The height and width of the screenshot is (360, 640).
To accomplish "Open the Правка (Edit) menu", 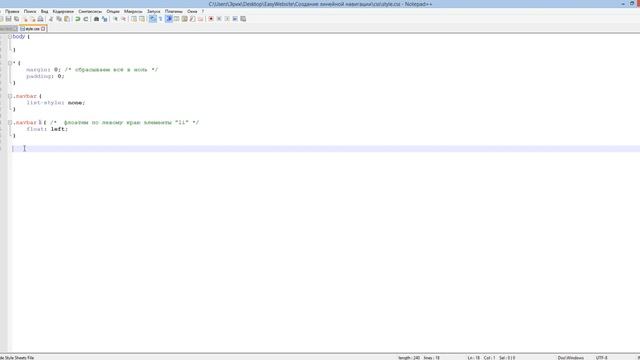I will tap(12, 11).
